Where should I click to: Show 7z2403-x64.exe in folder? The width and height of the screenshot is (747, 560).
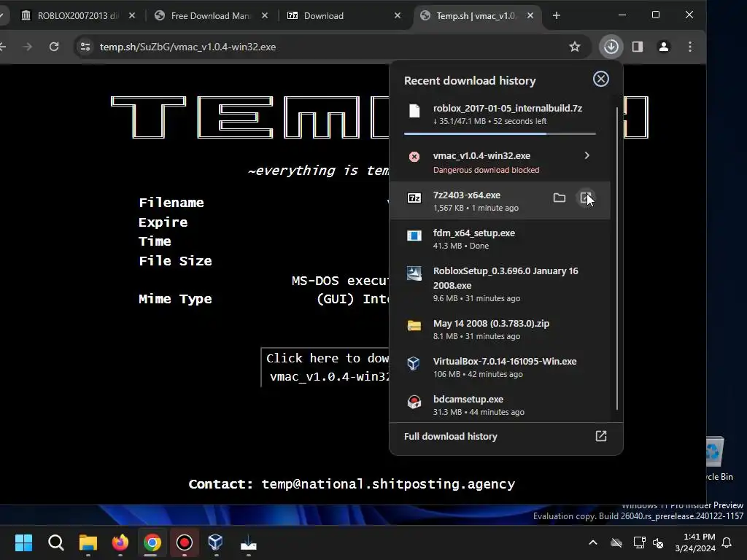pos(560,198)
